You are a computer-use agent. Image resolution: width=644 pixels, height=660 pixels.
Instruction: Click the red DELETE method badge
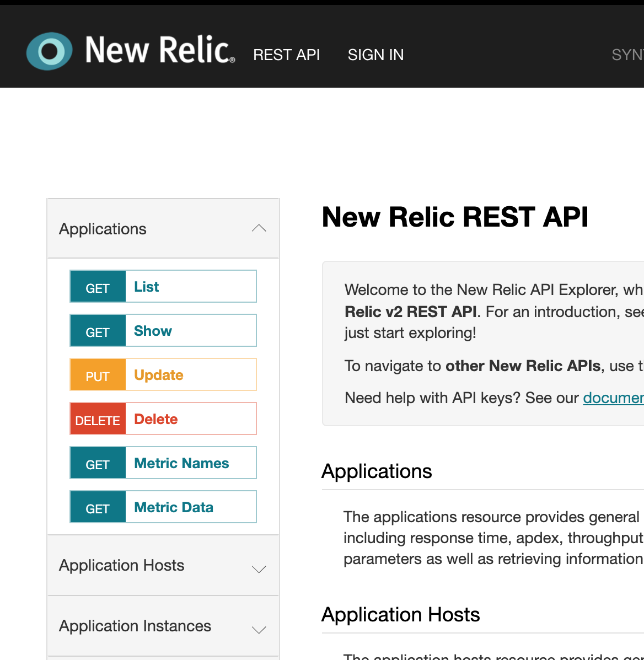point(98,419)
